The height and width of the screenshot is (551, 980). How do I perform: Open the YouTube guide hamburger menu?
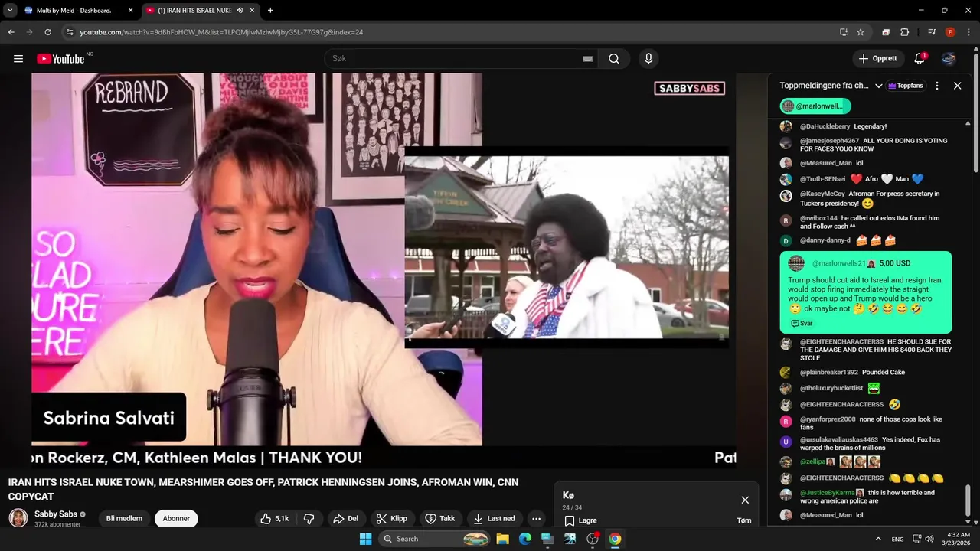[x=18, y=59]
